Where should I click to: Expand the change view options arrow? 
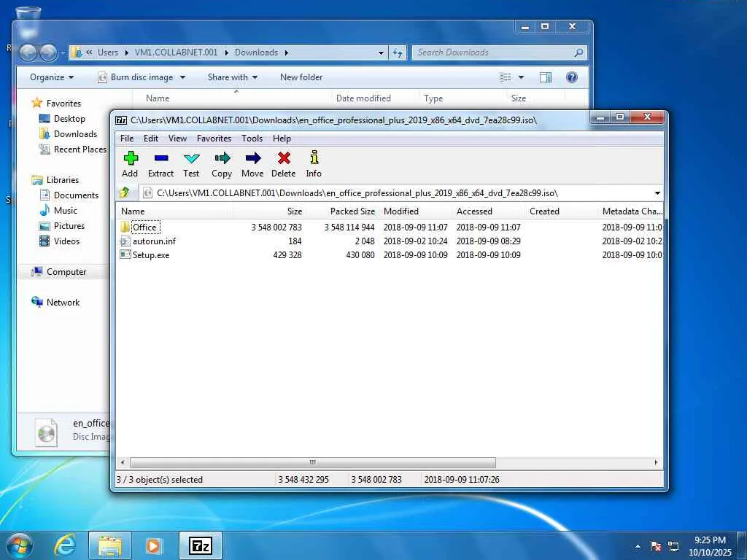point(521,77)
